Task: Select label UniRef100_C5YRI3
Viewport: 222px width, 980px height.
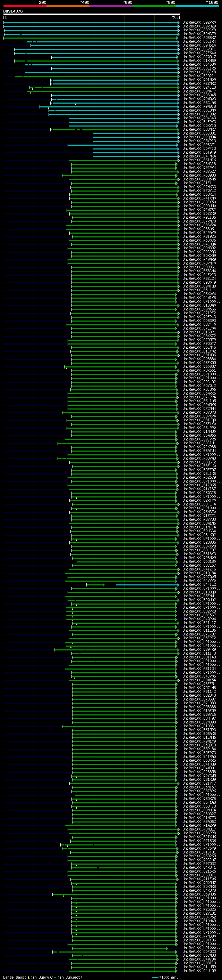Action: tap(199, 141)
